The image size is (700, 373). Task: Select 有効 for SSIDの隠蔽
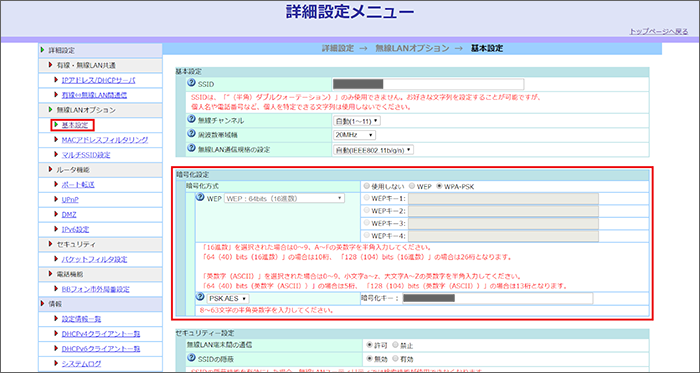tap(395, 358)
